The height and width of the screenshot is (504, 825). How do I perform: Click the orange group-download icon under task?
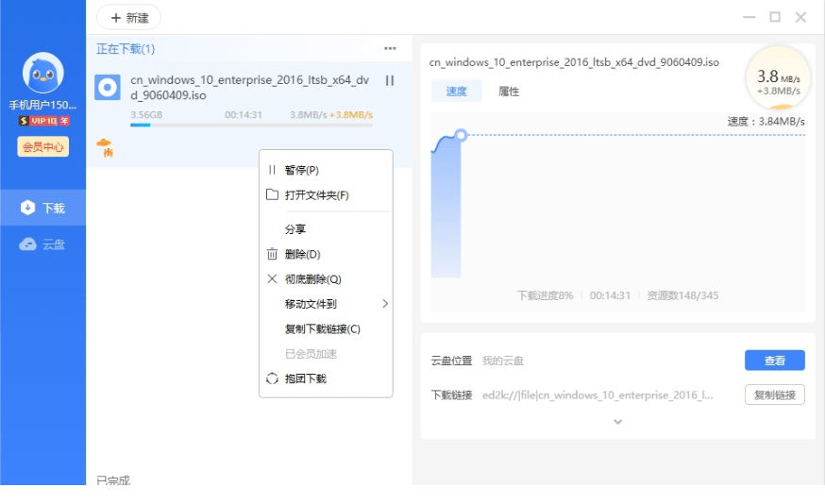[x=105, y=148]
